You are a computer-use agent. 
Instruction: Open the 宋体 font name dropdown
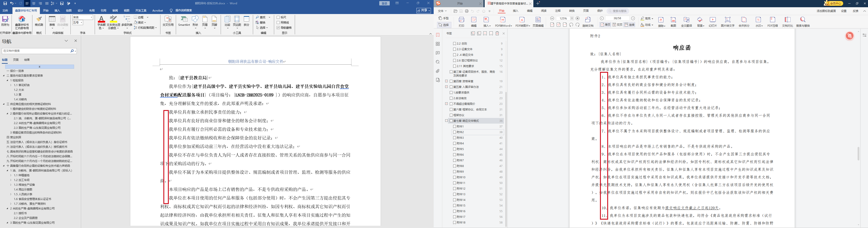91,17
